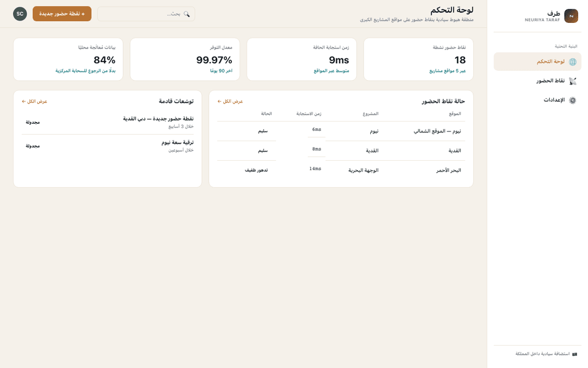Click استضافة سيادية داخل المملكة footer text

tap(542, 354)
